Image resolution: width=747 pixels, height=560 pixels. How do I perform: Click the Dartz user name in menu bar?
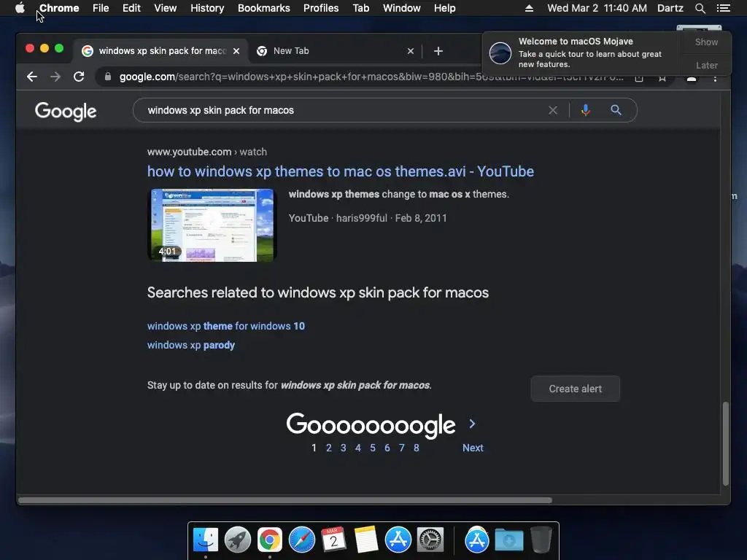click(670, 8)
